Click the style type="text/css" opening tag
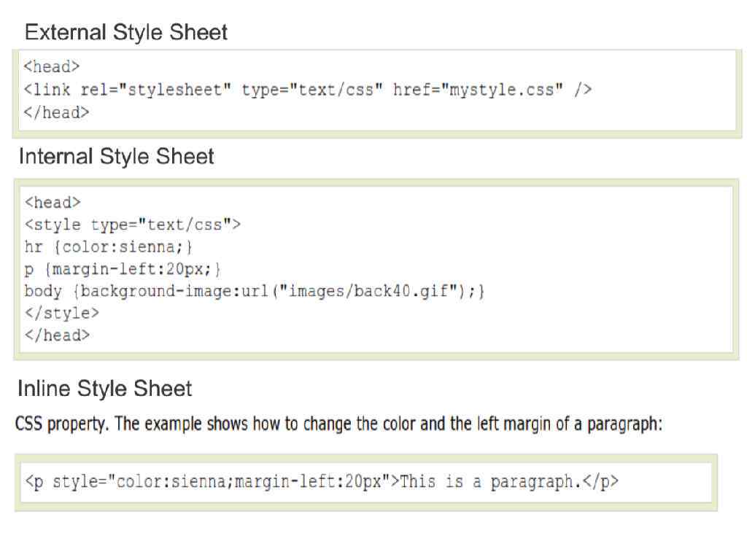Viewport: 747px width, 560px height. 132,225
